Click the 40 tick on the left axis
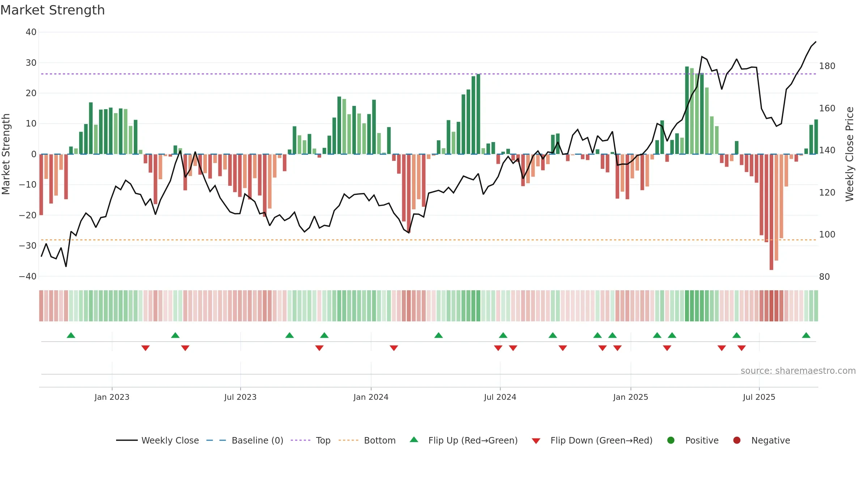Screen dimensions: 868x488 [x=31, y=32]
